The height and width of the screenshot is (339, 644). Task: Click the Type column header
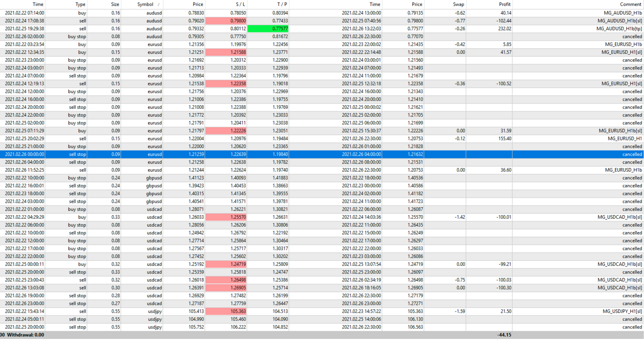pos(80,4)
